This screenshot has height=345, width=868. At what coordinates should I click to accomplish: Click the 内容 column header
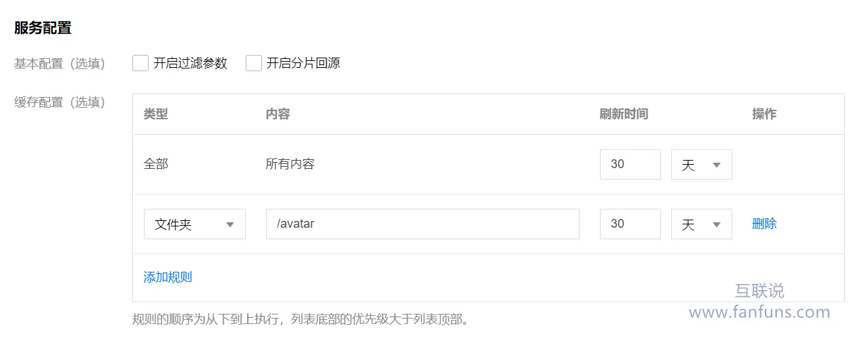(278, 114)
